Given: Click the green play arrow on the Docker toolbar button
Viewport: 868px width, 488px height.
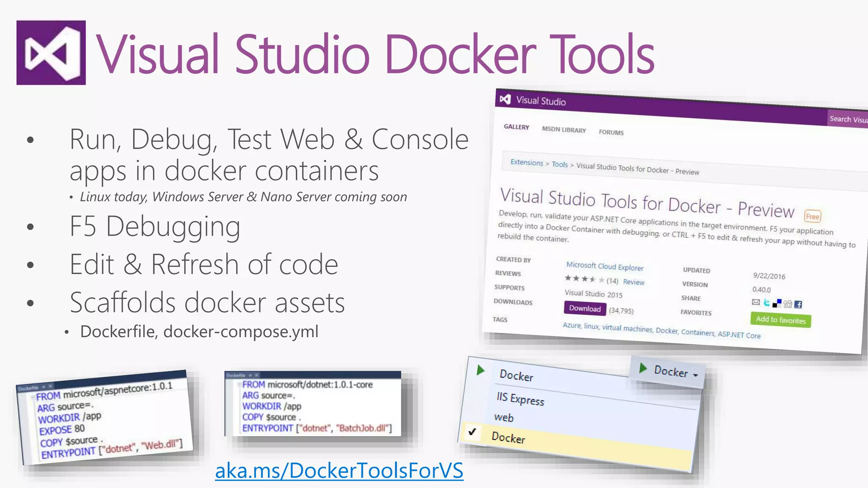Looking at the screenshot, I should coord(643,368).
